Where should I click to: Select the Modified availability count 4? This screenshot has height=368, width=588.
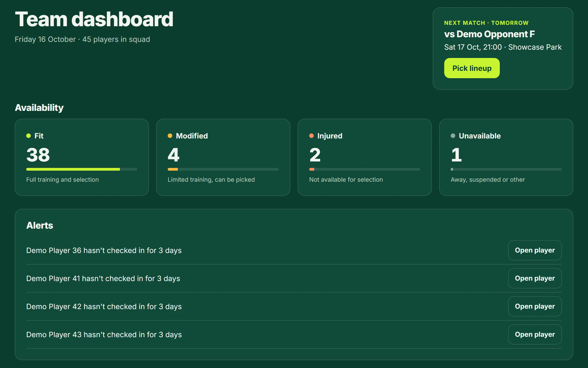(173, 155)
